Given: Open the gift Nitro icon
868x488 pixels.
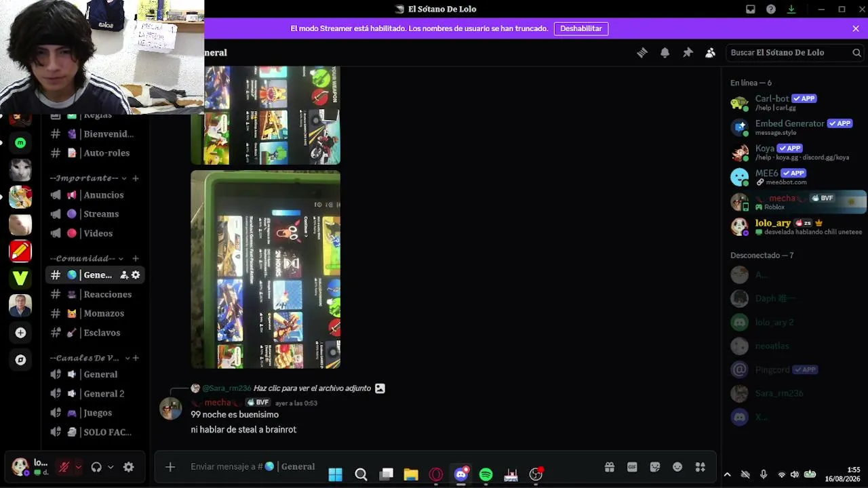Looking at the screenshot, I should coord(610,467).
